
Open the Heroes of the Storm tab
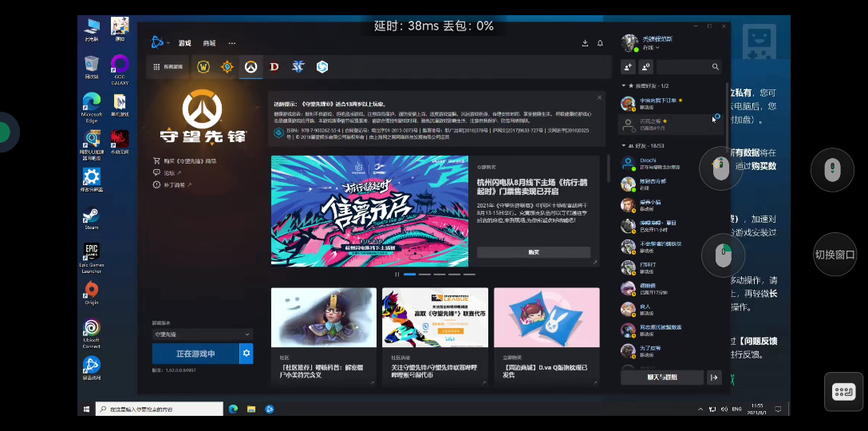(x=322, y=67)
